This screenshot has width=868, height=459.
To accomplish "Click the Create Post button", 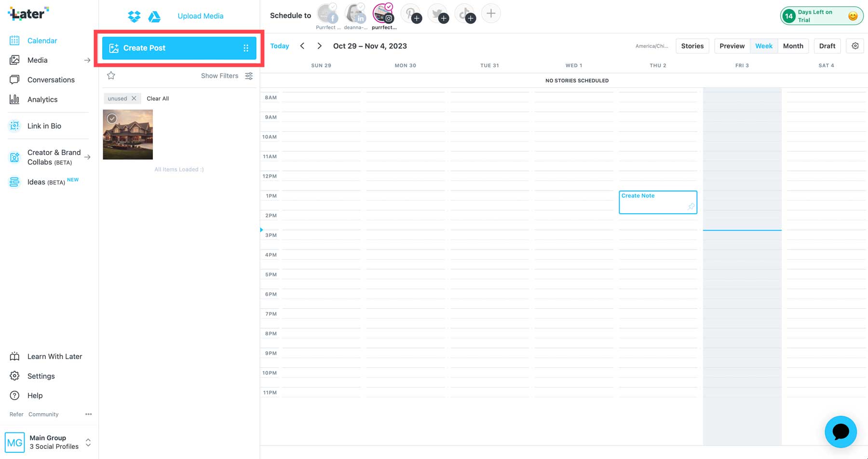I will (179, 48).
